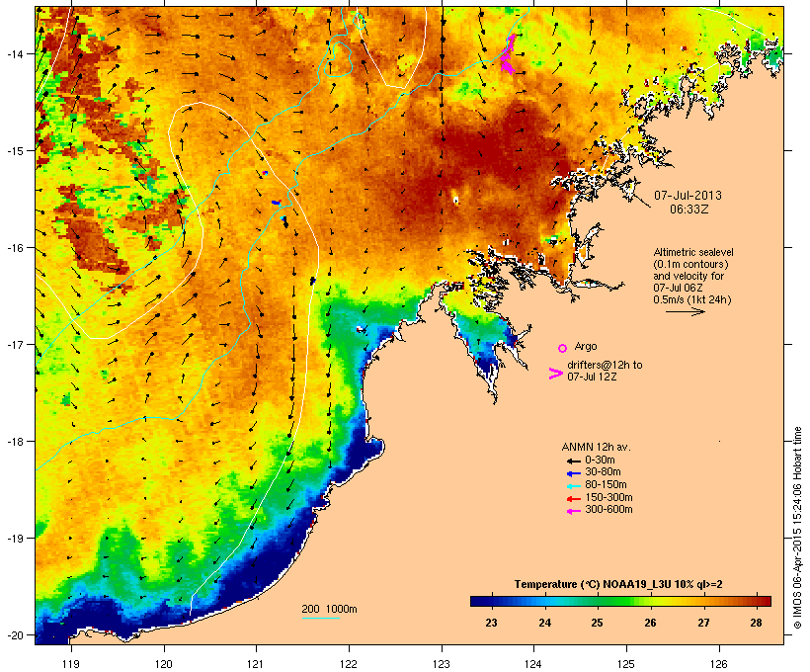
Task: Click the magenta Argo circle legend marker
Action: click(x=563, y=348)
